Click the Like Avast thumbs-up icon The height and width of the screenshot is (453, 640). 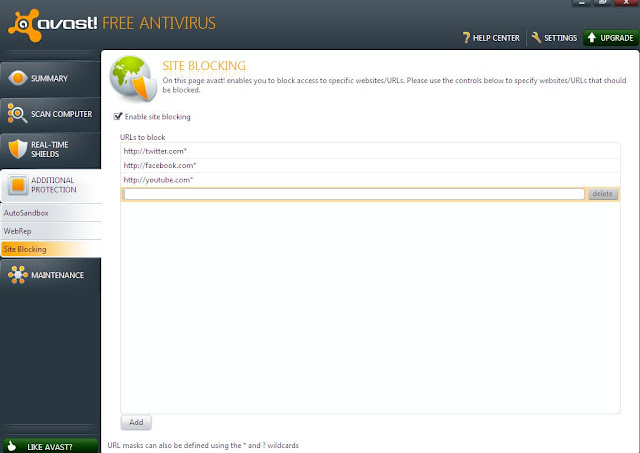[12, 446]
